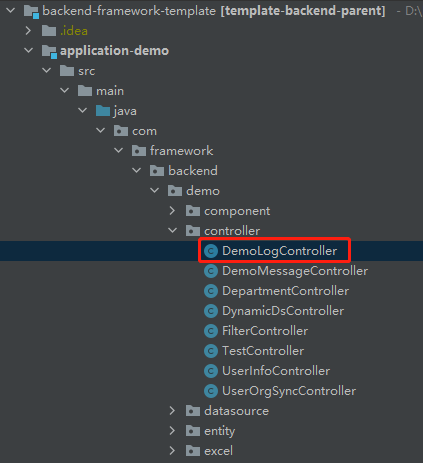Click the backend-framework-template project folder icon
Image resolution: width=423 pixels, height=463 pixels.
click(31, 12)
